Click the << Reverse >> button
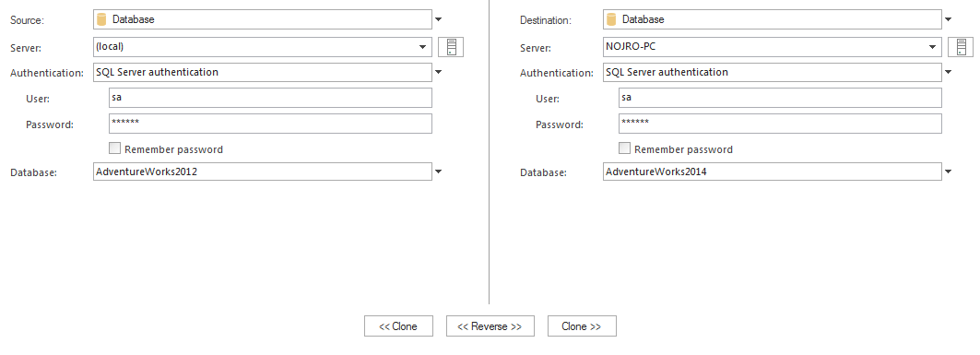The width and height of the screenshot is (980, 355). pos(490,326)
